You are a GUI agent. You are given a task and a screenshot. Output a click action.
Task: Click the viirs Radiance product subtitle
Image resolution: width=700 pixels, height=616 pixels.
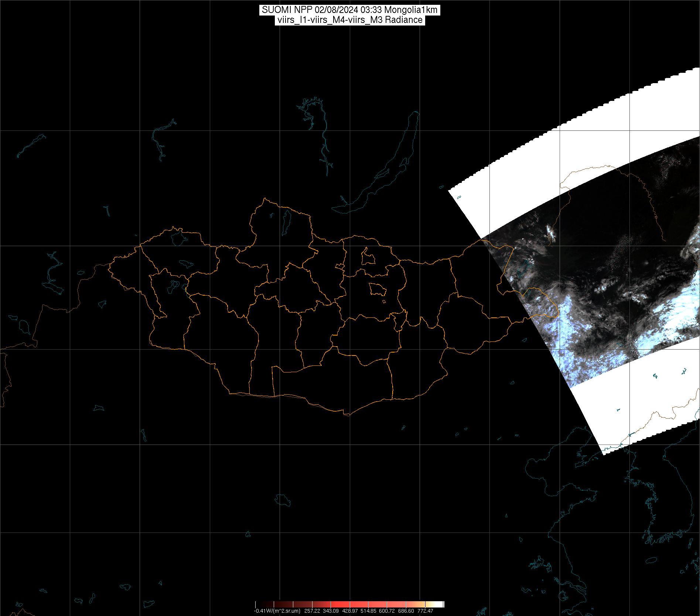pos(349,20)
